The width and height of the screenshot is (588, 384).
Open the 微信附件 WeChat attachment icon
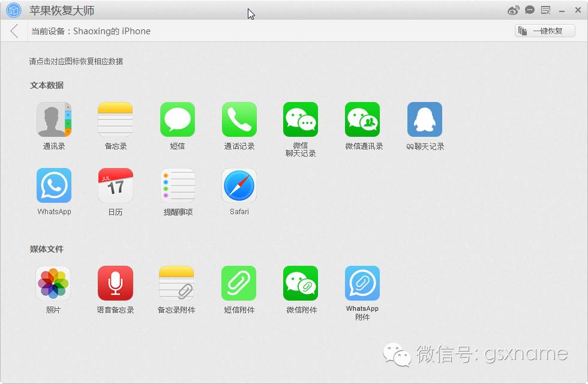301,283
